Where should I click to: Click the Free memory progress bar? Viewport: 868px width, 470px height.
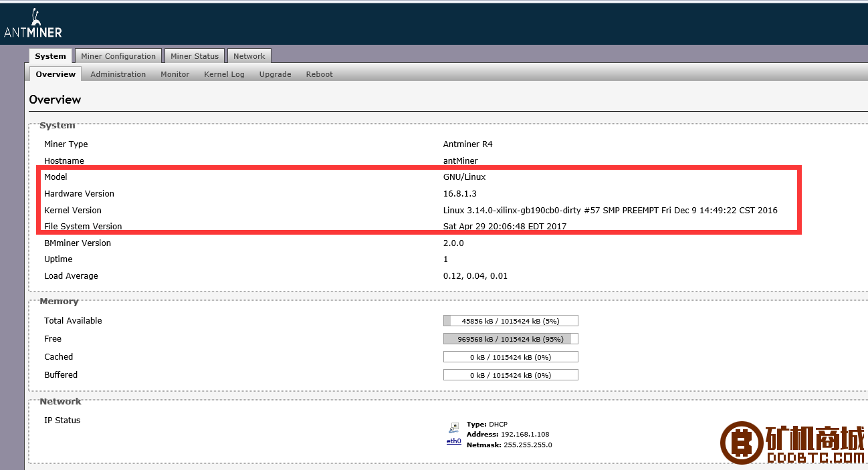click(x=511, y=339)
